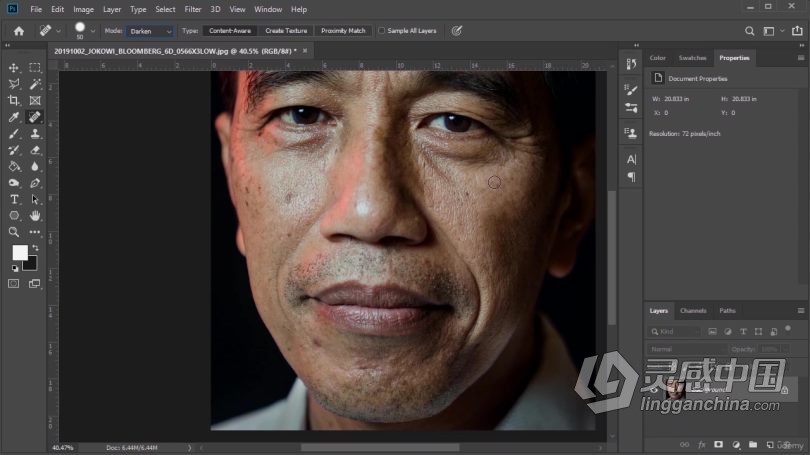Toggle pressure for size icon
Image resolution: width=810 pixels, height=455 pixels.
pos(457,31)
